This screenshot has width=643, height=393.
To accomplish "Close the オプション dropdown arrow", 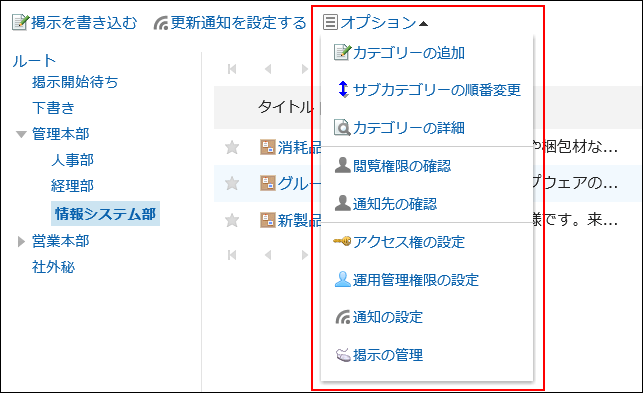I will point(424,24).
